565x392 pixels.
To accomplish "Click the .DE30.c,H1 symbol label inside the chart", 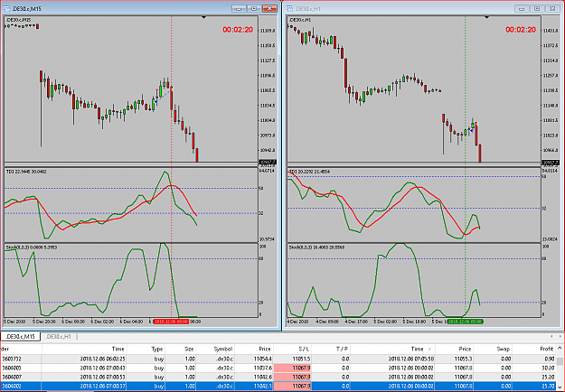I will click(300, 20).
